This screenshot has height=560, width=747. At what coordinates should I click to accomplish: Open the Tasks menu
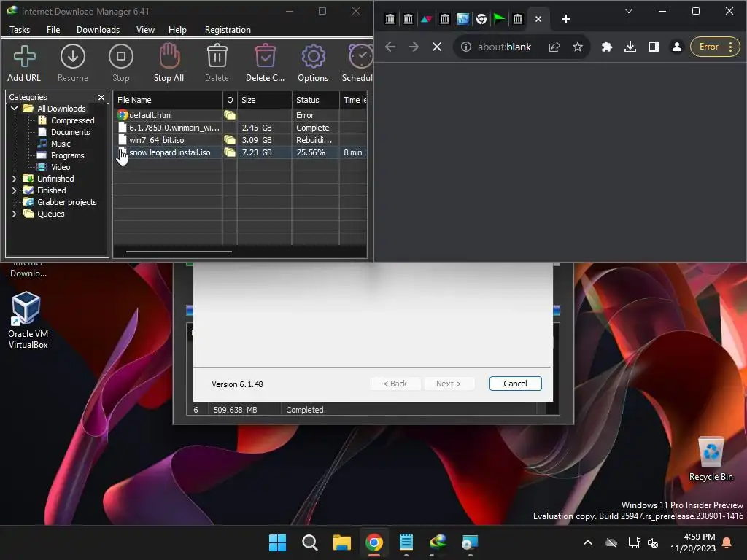(20, 29)
